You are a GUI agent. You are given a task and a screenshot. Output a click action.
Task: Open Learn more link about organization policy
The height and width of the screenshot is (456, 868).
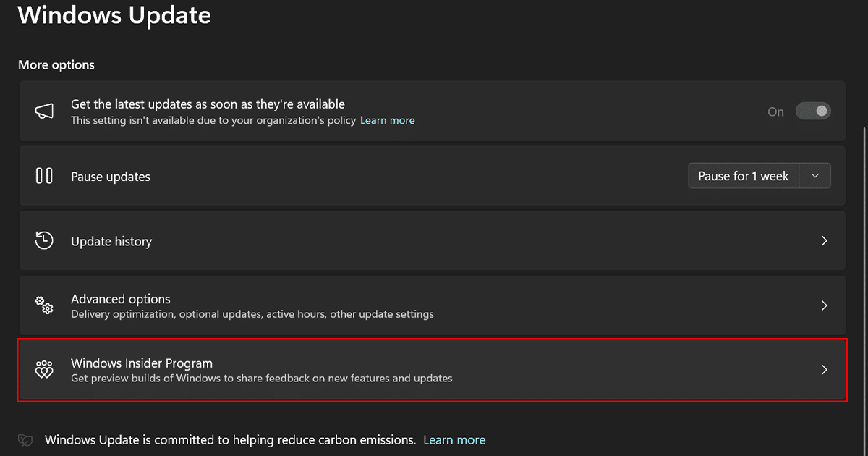pyautogui.click(x=387, y=120)
